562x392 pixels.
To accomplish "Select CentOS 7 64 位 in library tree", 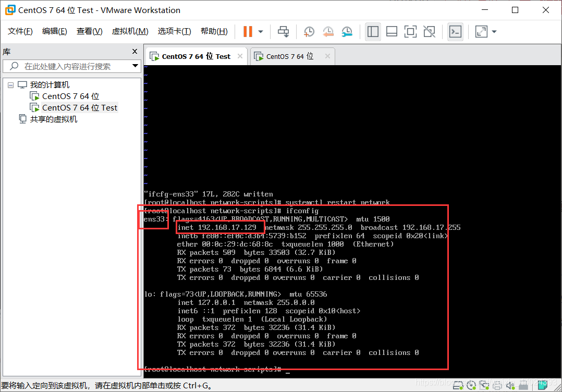I will (70, 96).
